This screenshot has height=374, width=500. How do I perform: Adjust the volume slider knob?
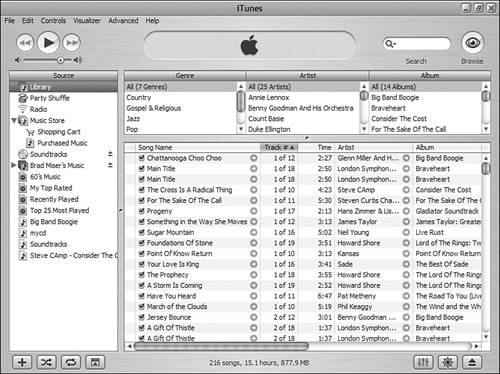(x=60, y=60)
